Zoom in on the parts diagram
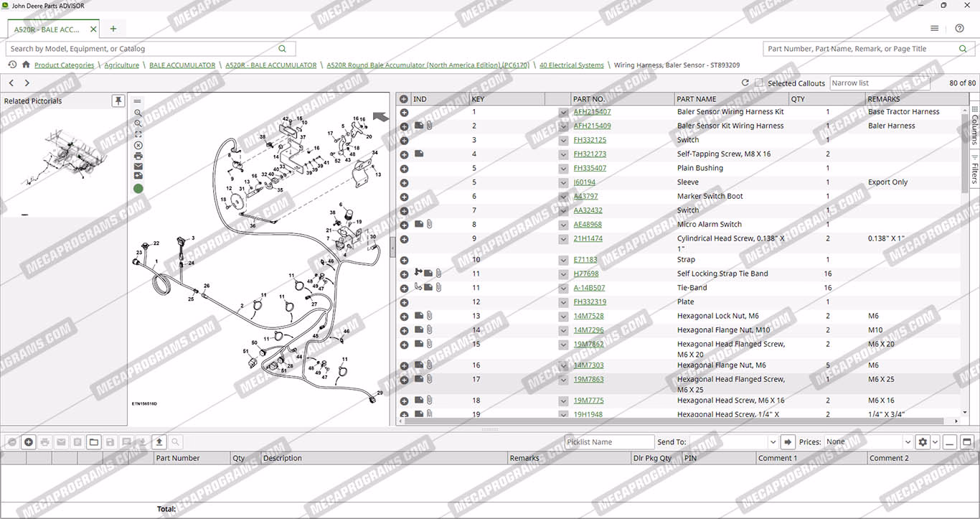Screen dimensions: 980x519 [138, 113]
